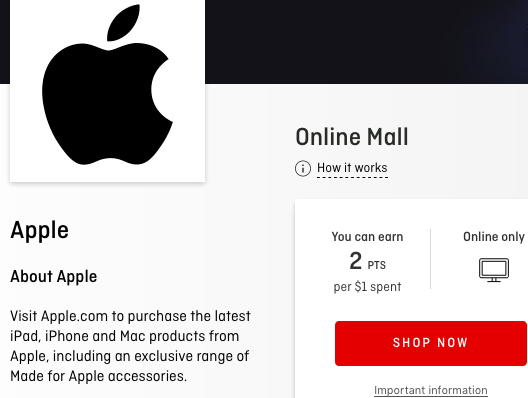Click the red SHOP NOW button
528x398 pixels.
pyautogui.click(x=431, y=343)
